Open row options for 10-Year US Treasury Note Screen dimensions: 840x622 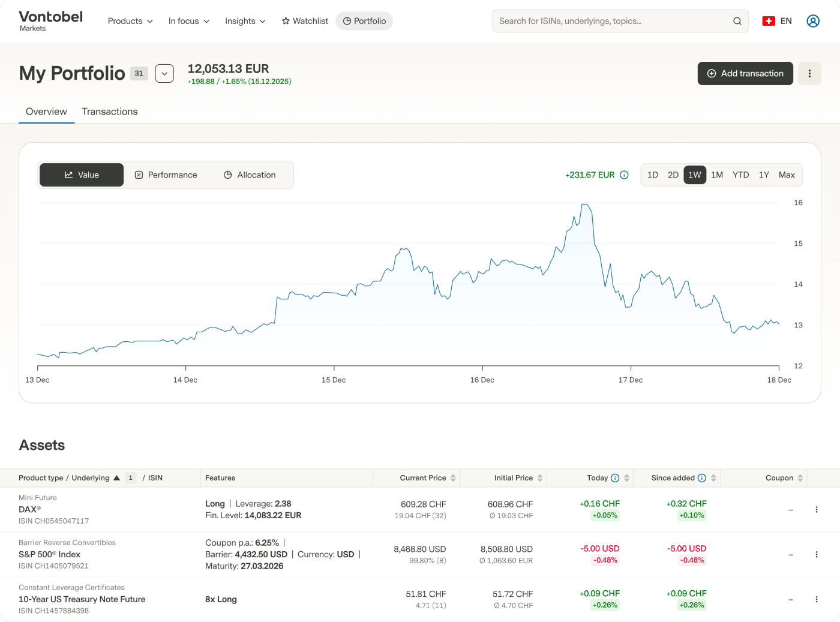817,599
